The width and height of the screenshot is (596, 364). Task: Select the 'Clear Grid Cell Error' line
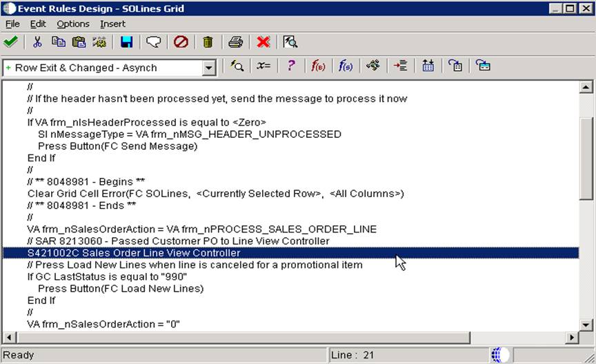coord(215,194)
